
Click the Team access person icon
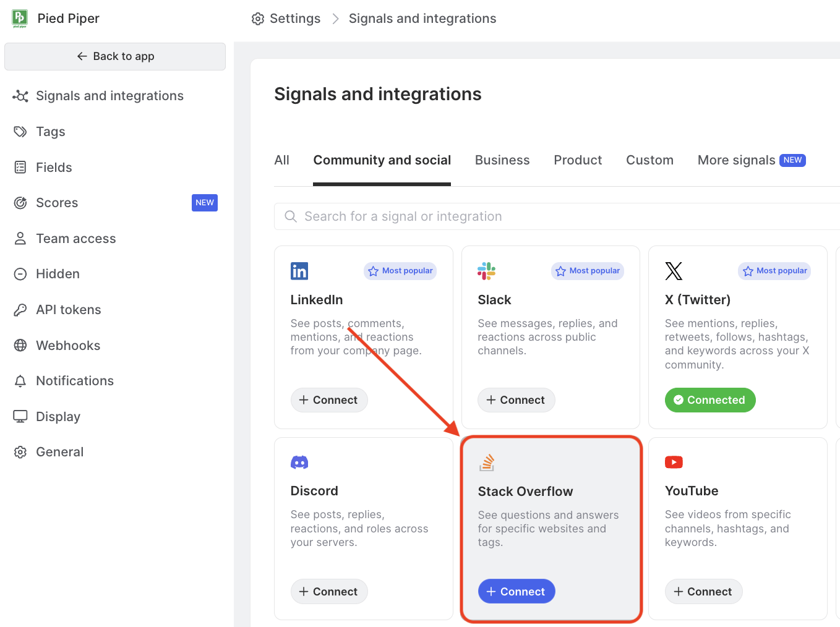(20, 239)
